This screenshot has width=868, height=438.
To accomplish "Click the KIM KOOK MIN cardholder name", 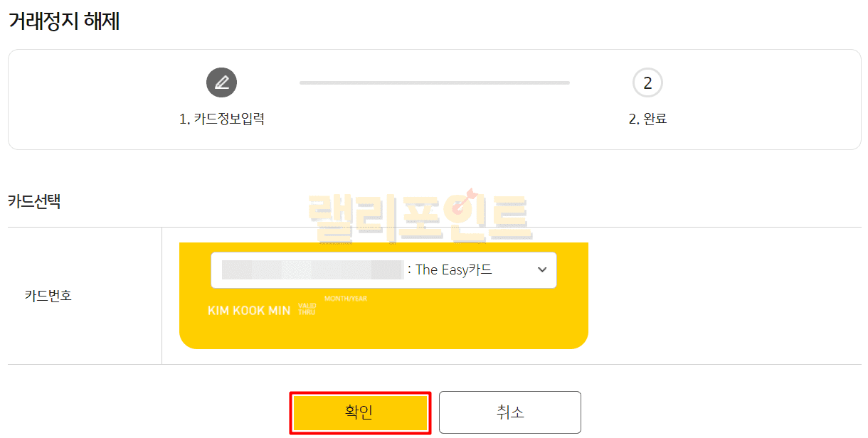I will pos(249,311).
